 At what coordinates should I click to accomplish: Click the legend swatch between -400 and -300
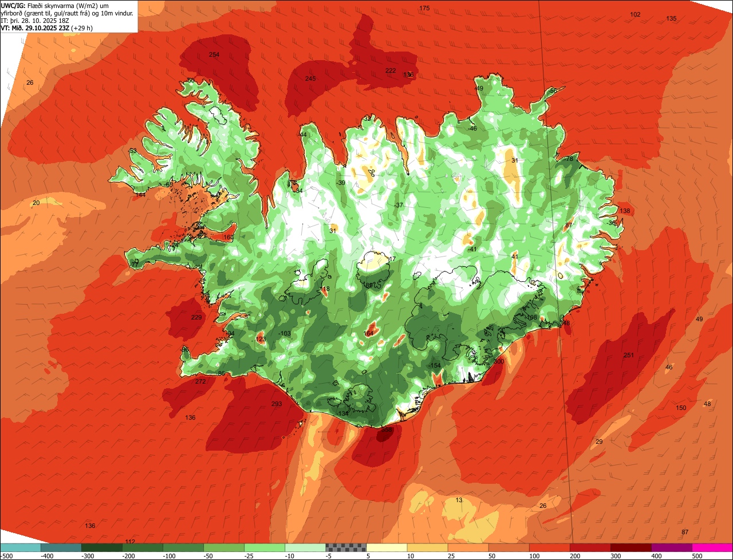pos(61,547)
